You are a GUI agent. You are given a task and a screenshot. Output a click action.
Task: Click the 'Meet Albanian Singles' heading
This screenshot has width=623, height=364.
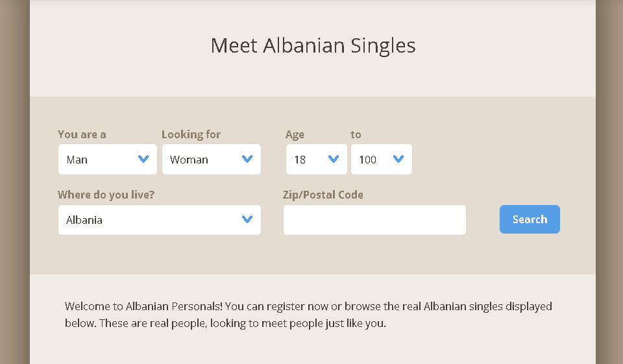(x=313, y=45)
